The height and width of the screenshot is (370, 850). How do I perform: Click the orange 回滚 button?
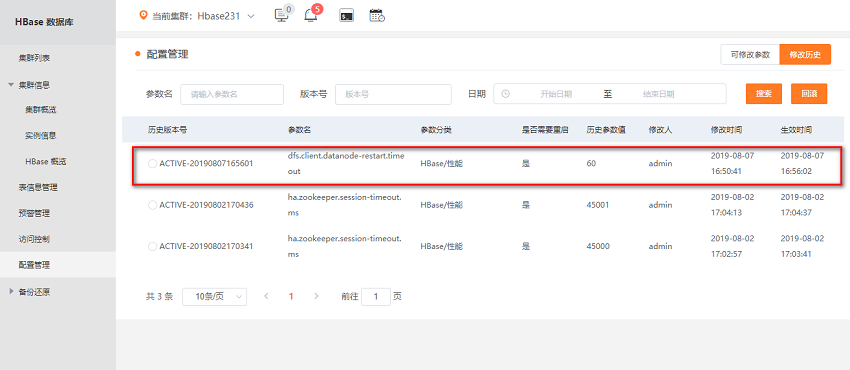point(809,94)
